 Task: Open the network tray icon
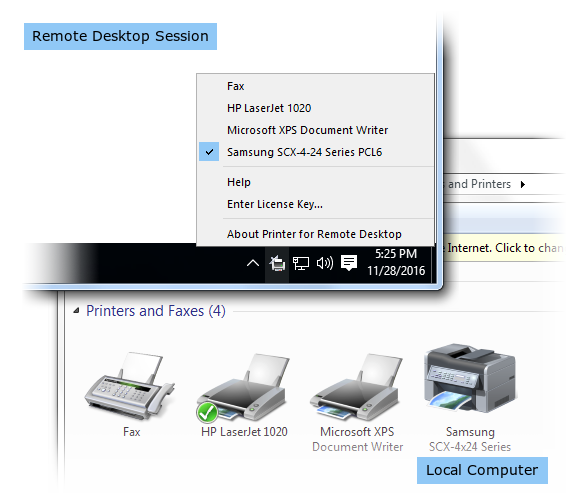click(301, 263)
